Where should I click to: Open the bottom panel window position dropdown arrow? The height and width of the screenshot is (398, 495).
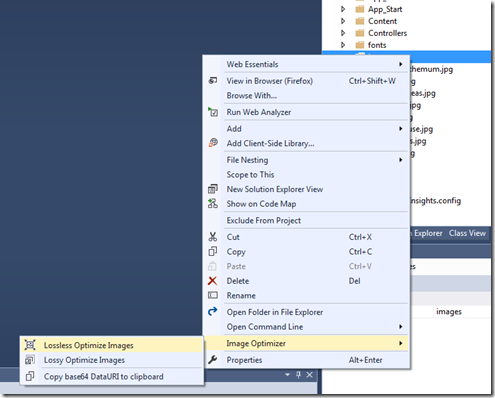[x=287, y=375]
